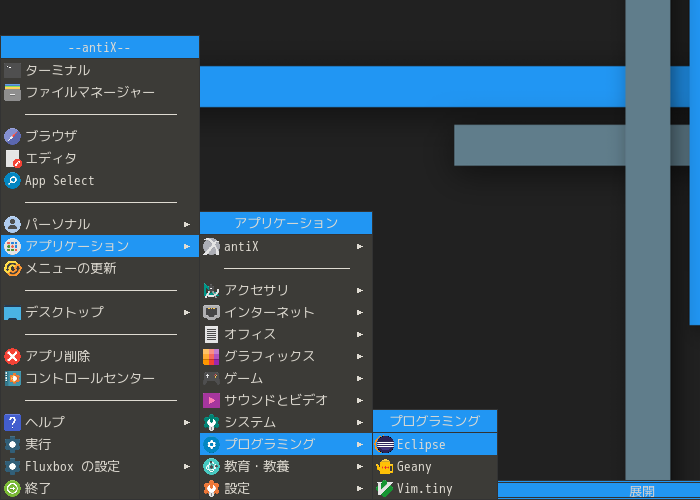700x500 pixels.
Task: Expand the グラフィックス submenu arrow
Action: (x=360, y=356)
